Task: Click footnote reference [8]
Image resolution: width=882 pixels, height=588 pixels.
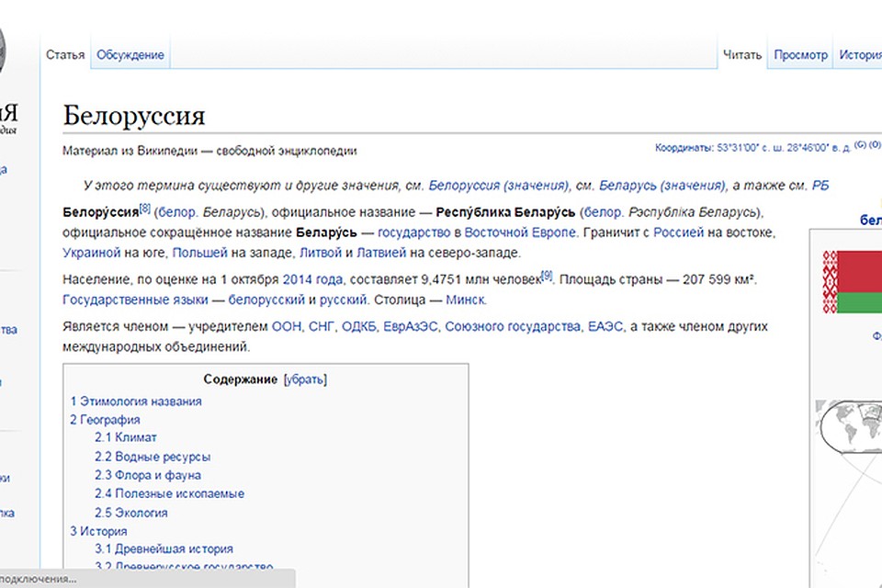Action: (x=144, y=209)
